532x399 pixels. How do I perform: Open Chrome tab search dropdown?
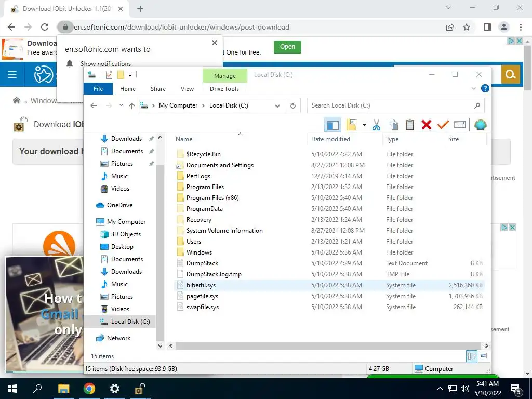[x=448, y=7]
